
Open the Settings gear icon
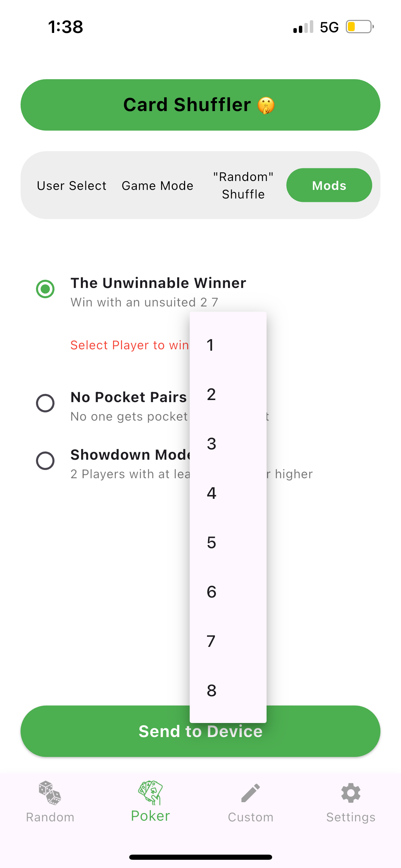351,793
